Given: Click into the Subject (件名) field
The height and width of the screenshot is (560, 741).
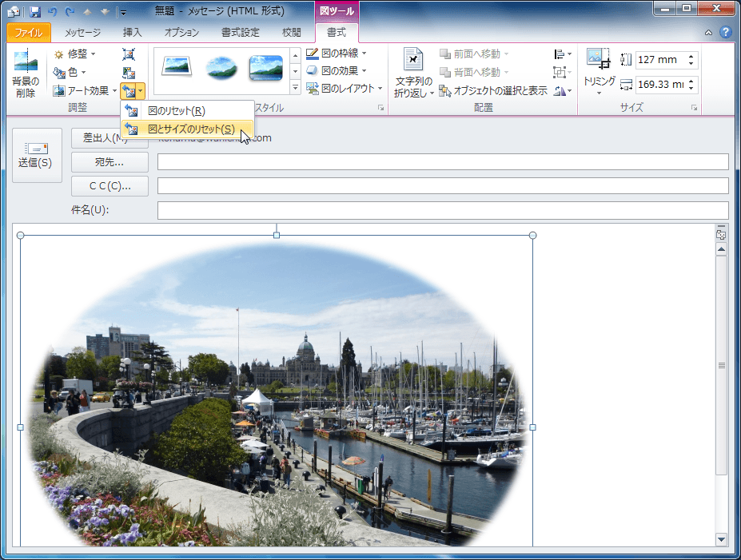Looking at the screenshot, I should (x=443, y=210).
